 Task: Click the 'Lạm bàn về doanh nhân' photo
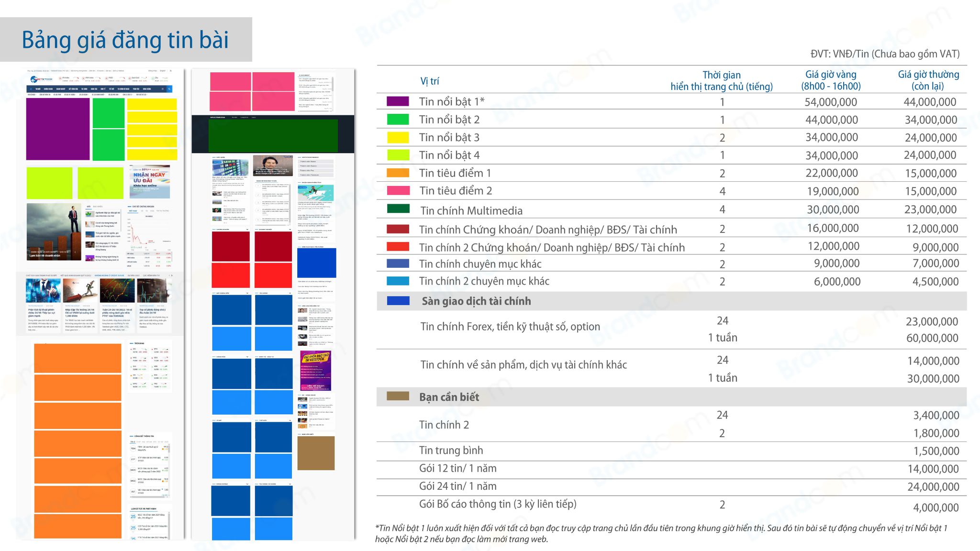click(54, 232)
